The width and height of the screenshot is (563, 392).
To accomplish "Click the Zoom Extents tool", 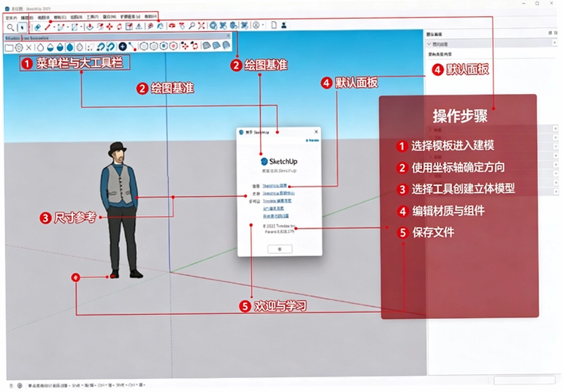I will click(x=201, y=26).
